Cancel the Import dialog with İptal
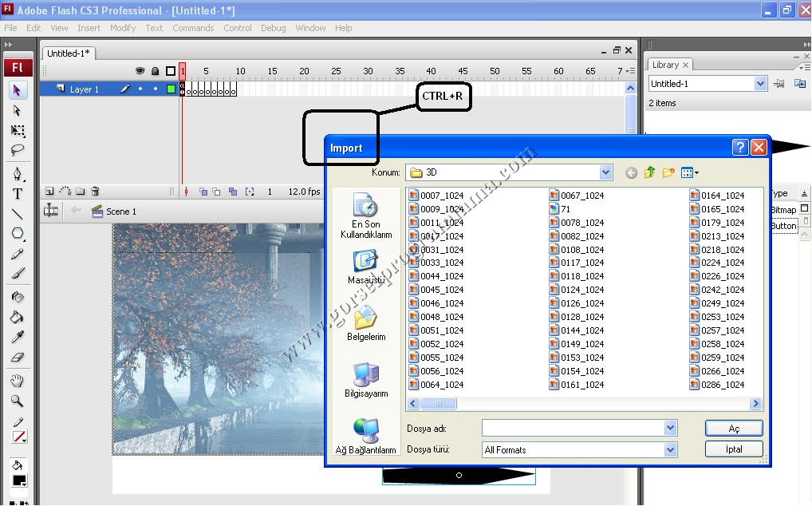Screen dimensions: 812x506 pyautogui.click(x=733, y=449)
